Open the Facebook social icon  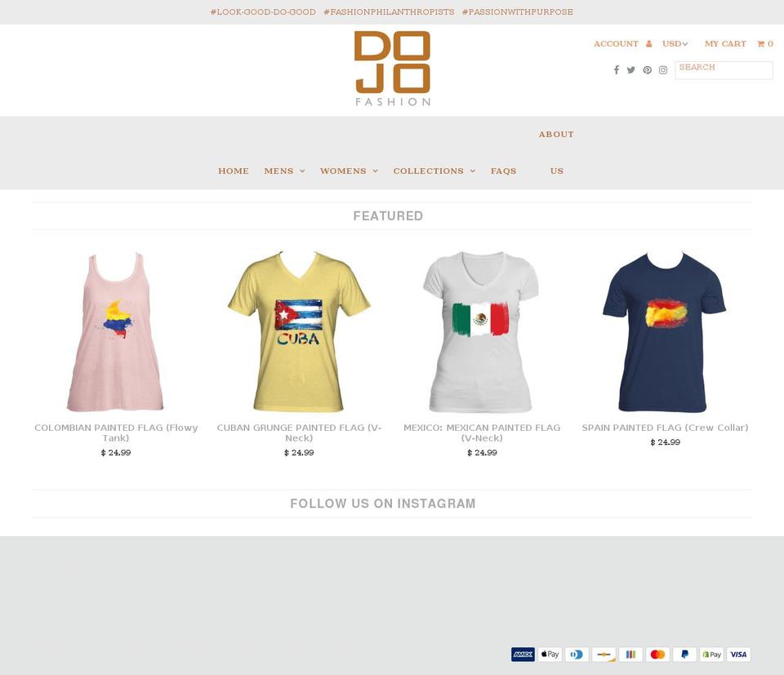[617, 70]
